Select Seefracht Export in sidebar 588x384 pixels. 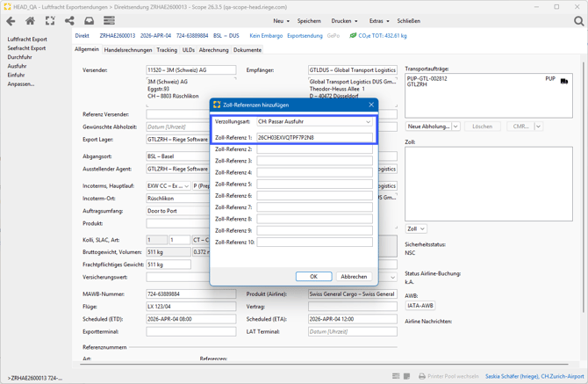click(26, 48)
